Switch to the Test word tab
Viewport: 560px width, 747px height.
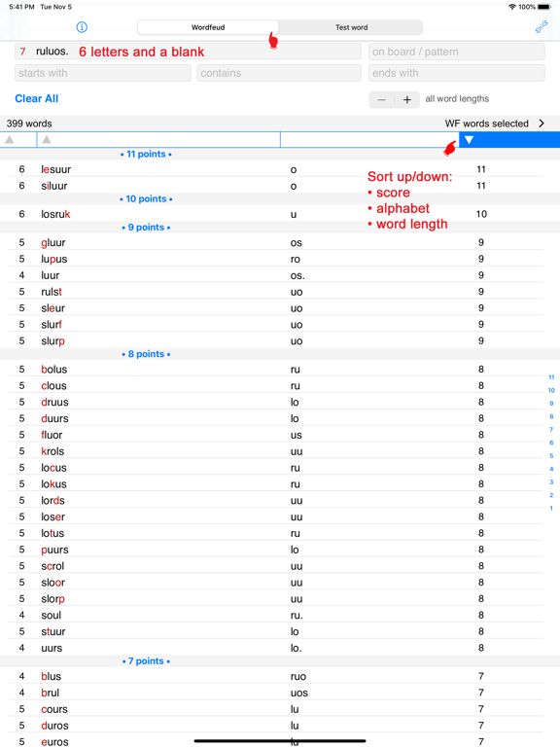click(351, 27)
